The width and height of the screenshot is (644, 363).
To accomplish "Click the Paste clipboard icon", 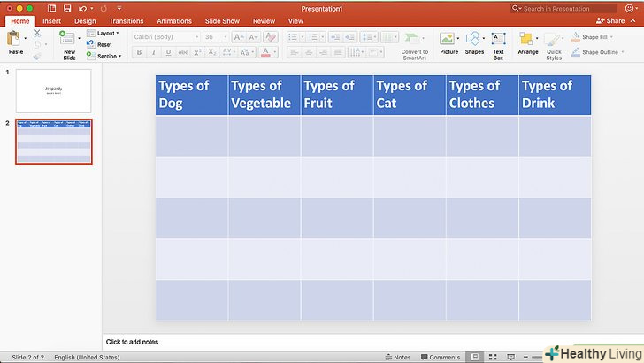I will 13,39.
